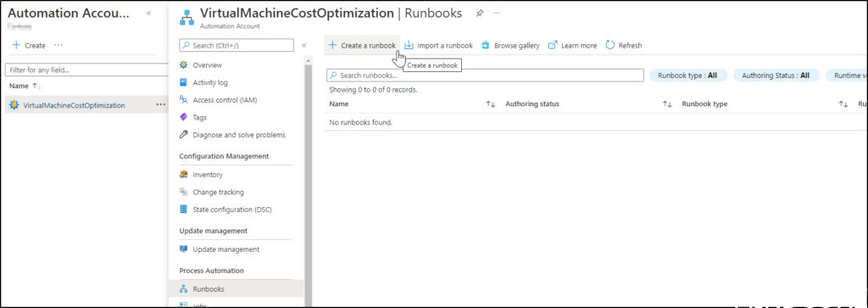The height and width of the screenshot is (308, 868).
Task: Click the Import a runbook button label
Action: (x=445, y=46)
